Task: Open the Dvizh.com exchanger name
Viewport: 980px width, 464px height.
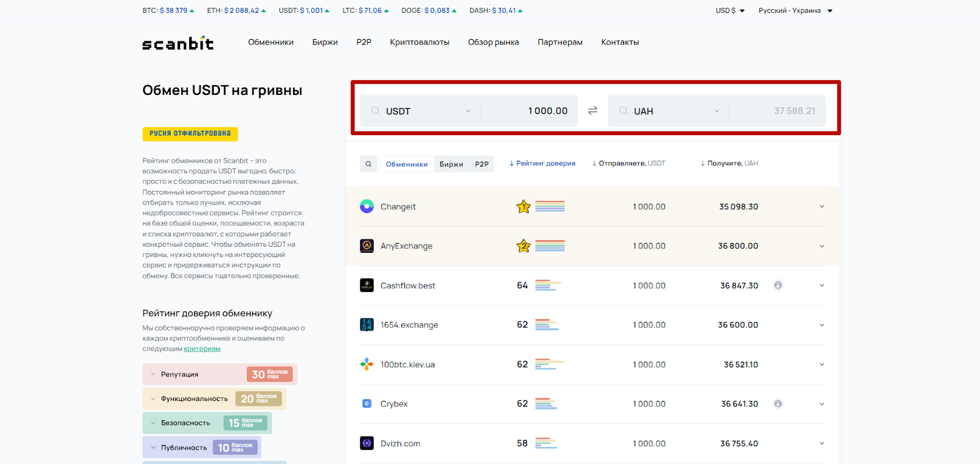Action: (400, 444)
